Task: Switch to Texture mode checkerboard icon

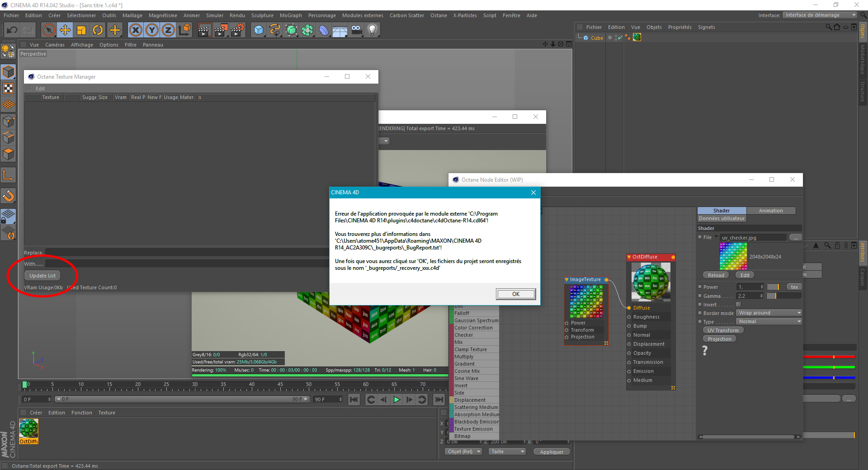Action: click(x=9, y=88)
